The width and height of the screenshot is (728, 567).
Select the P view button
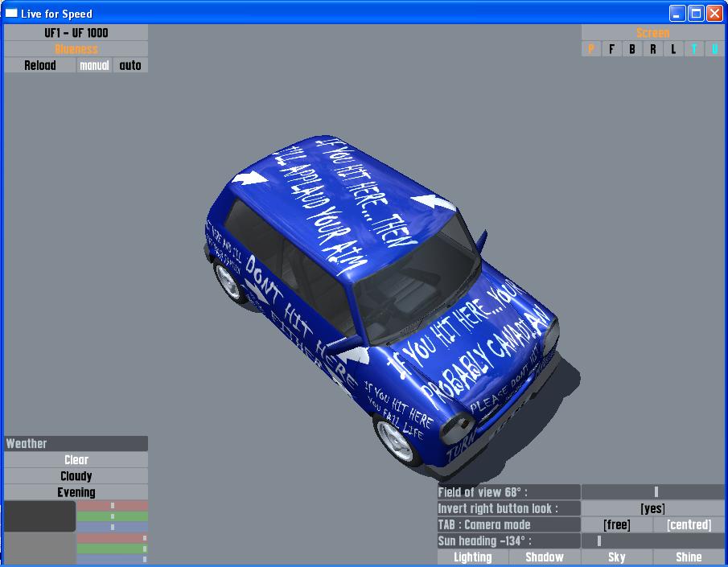[591, 49]
